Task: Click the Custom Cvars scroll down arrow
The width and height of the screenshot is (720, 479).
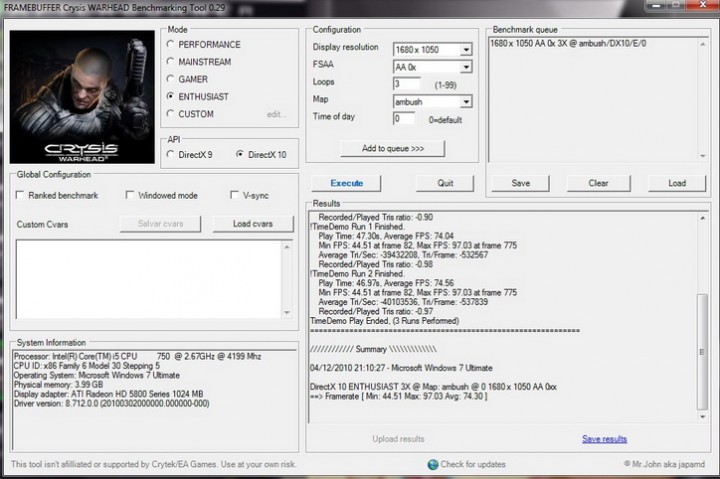Action: 287,312
